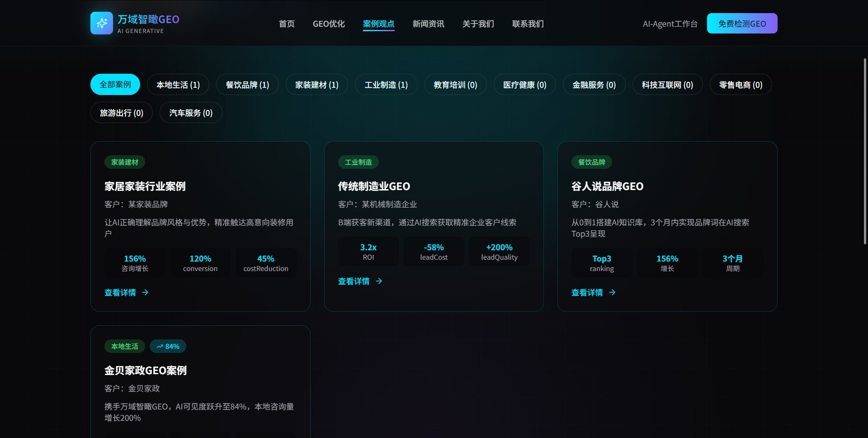This screenshot has height=438, width=868.
Task: Click the sparkle logo icon of 万域智瞰GEO
Action: tap(102, 23)
